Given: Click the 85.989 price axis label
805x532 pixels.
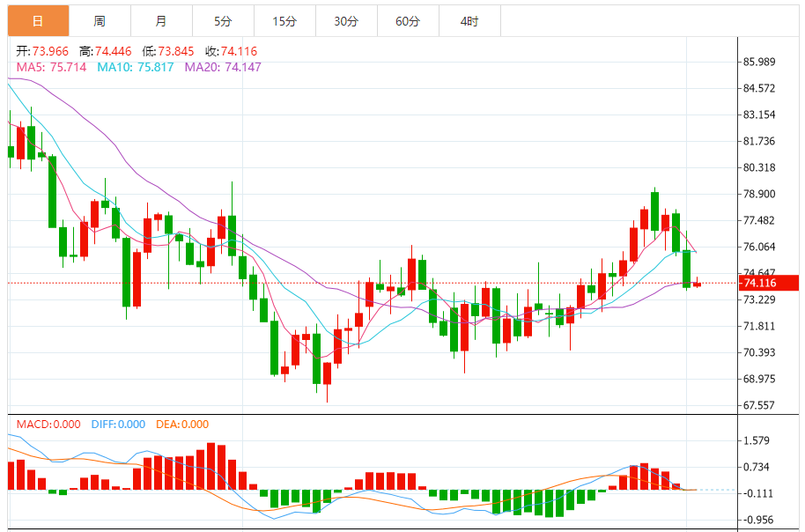Looking at the screenshot, I should click(x=759, y=62).
